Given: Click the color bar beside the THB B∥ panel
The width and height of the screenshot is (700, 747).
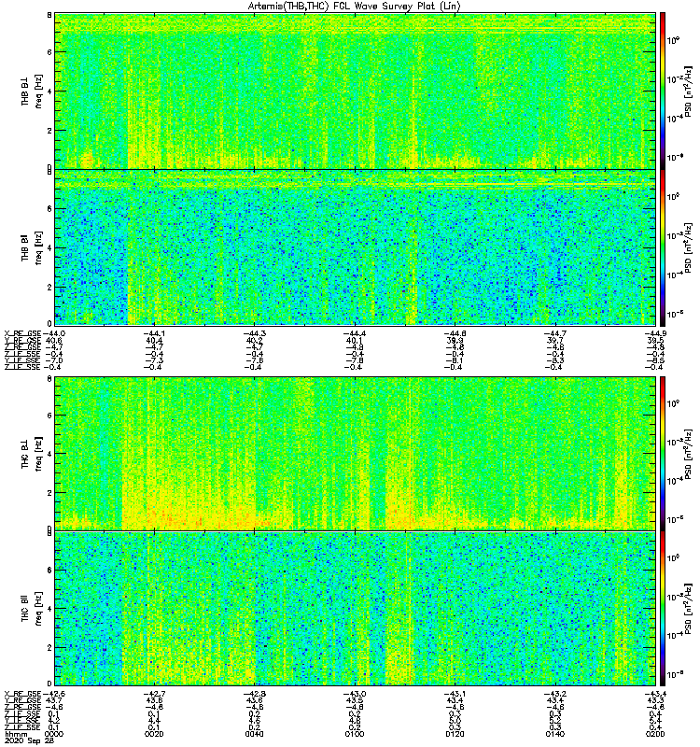Looking at the screenshot, I should (663, 247).
